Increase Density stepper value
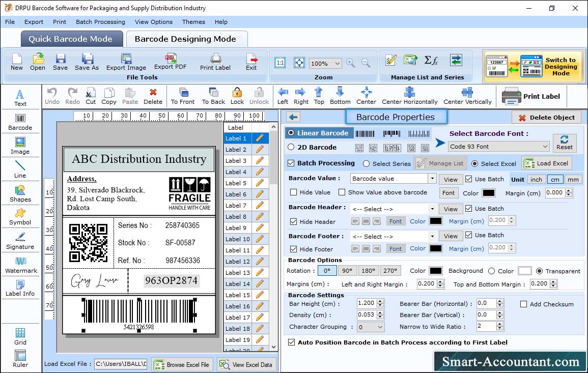Viewport: 588px width, 373px height. point(380,312)
